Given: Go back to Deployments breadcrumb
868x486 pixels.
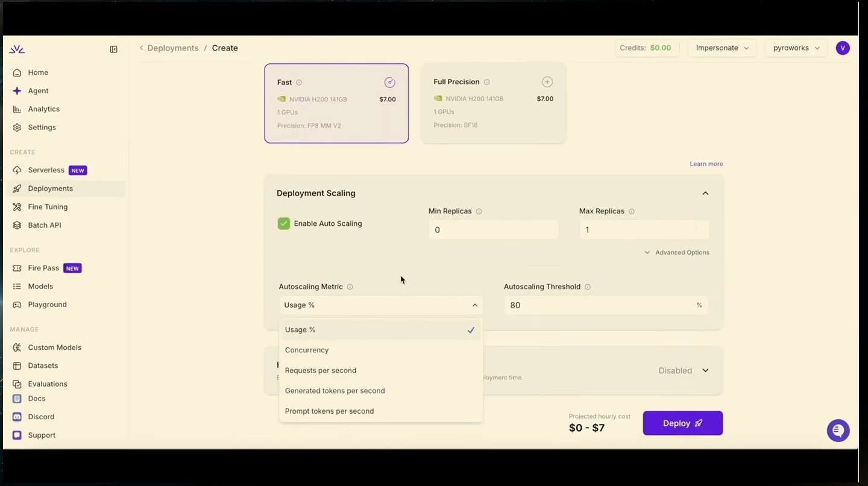Looking at the screenshot, I should (x=172, y=48).
